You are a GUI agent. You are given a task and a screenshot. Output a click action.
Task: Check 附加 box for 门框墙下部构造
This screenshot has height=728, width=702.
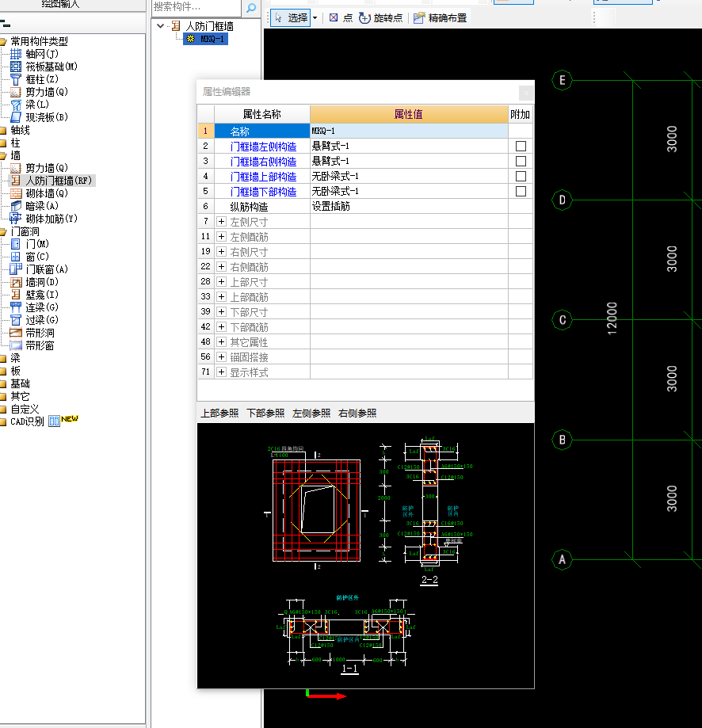click(x=521, y=191)
